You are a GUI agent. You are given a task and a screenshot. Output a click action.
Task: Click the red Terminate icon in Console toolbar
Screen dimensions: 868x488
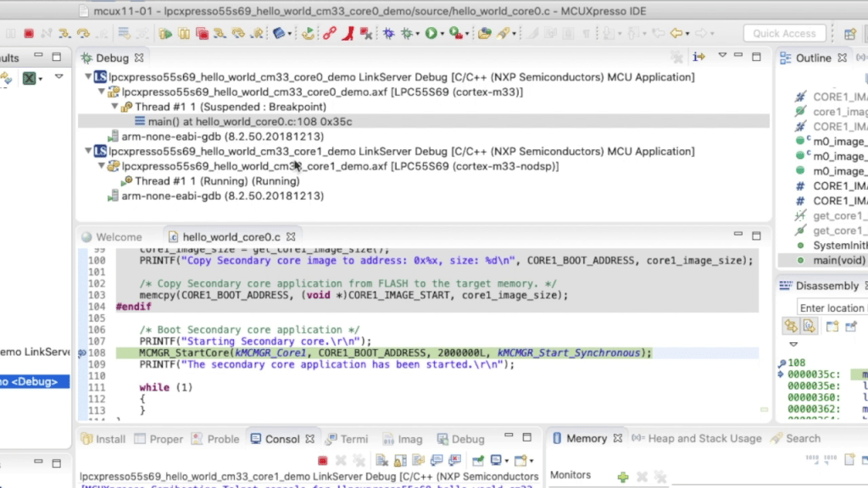[322, 460]
